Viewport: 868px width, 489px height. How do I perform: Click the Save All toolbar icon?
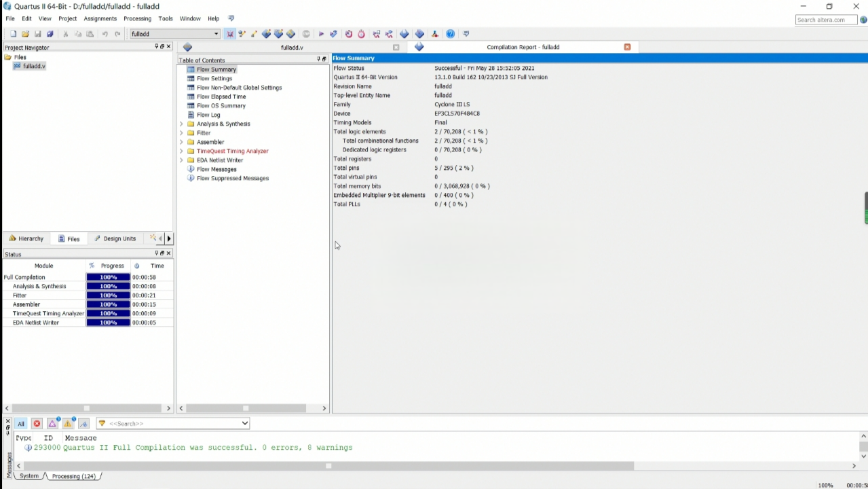coord(50,34)
